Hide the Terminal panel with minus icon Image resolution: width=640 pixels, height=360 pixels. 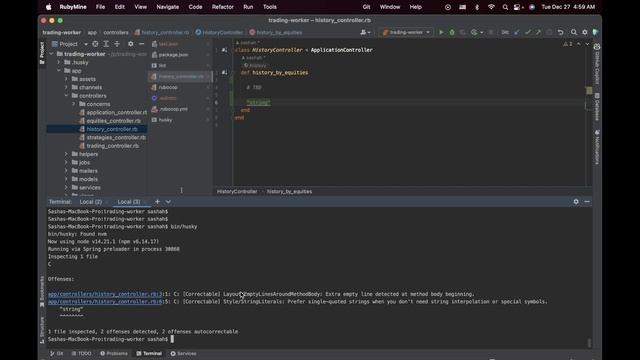point(587,202)
